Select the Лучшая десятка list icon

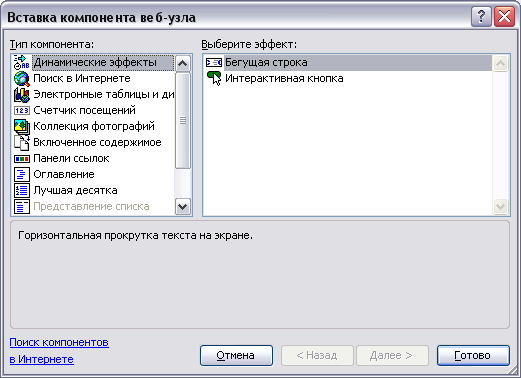click(22, 190)
